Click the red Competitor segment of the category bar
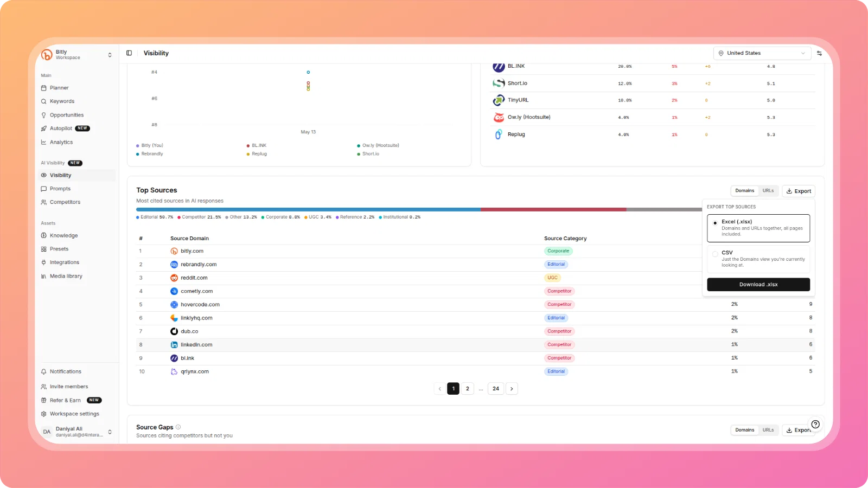Viewport: 868px width, 488px height. point(553,209)
